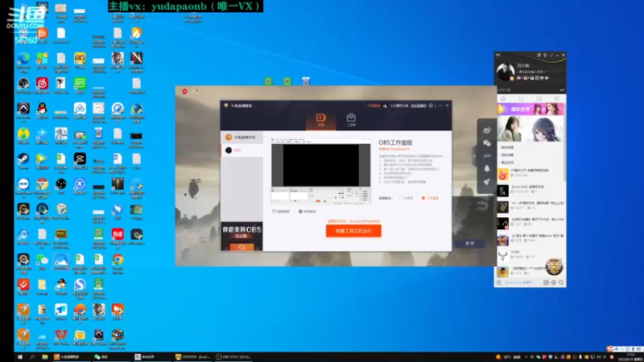
Task: Click the WeChat icon on the dark side panel
Action: point(487,143)
